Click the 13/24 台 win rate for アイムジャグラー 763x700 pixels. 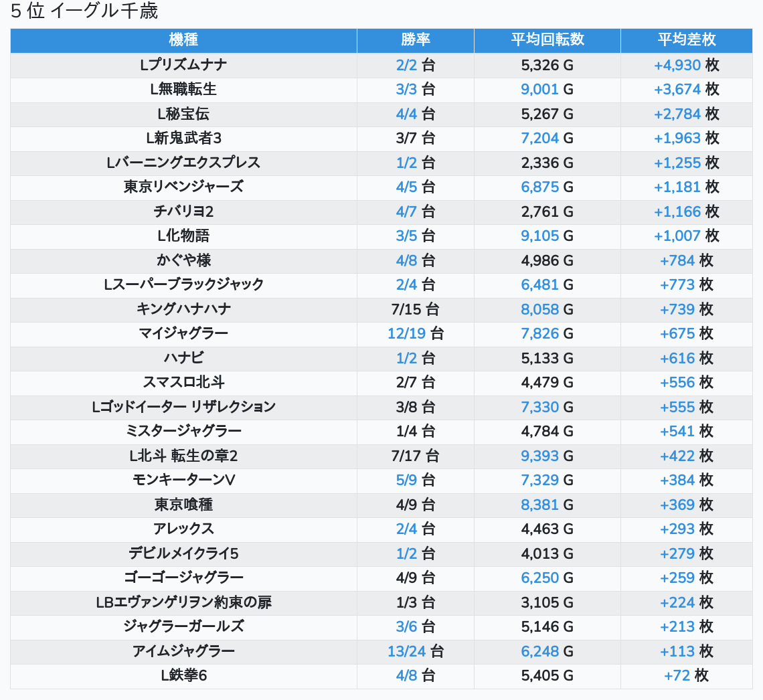click(x=415, y=651)
